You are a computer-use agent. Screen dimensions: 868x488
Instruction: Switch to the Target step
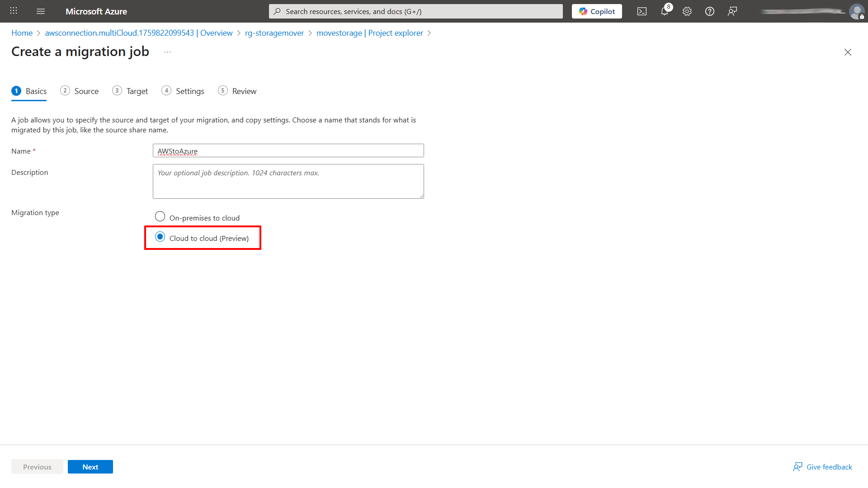click(x=137, y=91)
